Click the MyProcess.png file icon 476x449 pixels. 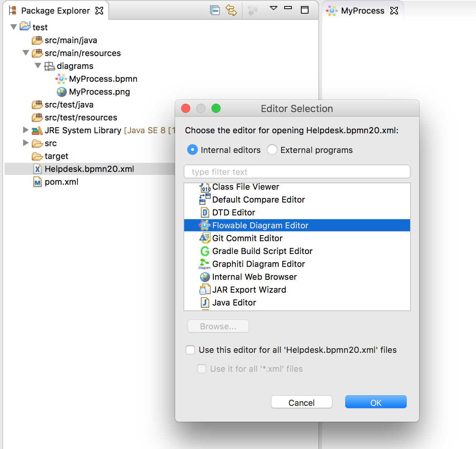click(x=61, y=92)
